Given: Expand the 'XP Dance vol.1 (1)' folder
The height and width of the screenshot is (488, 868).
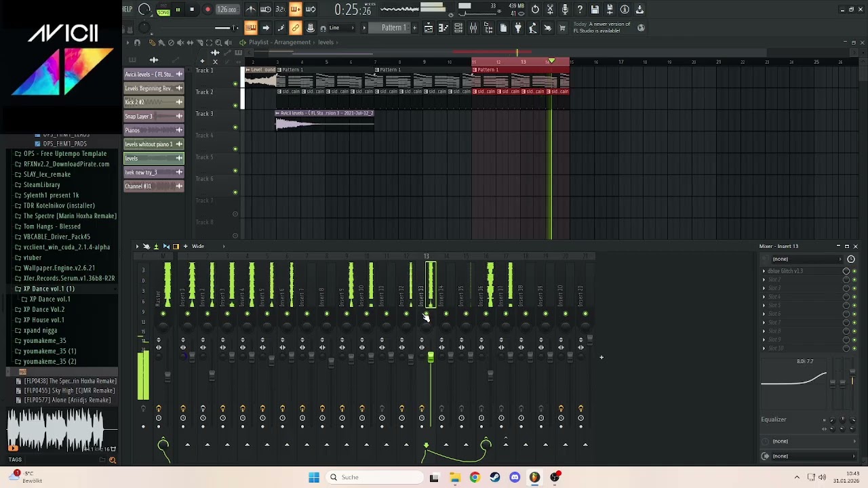Looking at the screenshot, I should (x=49, y=289).
